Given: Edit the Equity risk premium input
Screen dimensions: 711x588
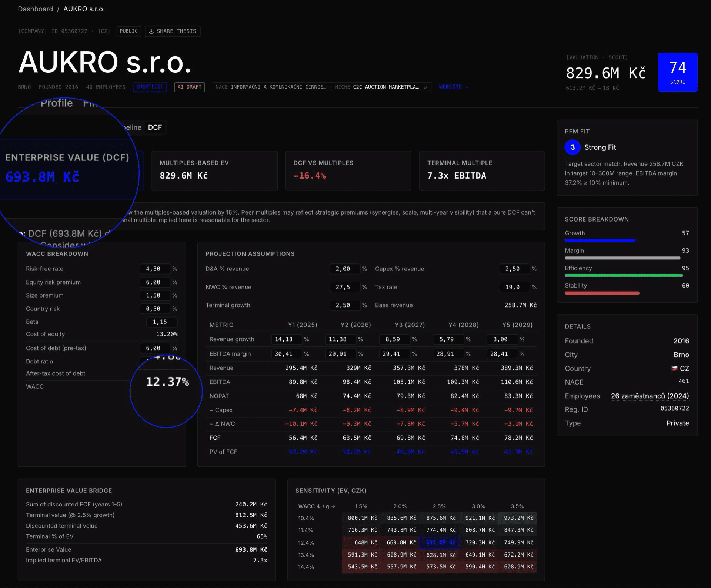Looking at the screenshot, I should pos(155,282).
